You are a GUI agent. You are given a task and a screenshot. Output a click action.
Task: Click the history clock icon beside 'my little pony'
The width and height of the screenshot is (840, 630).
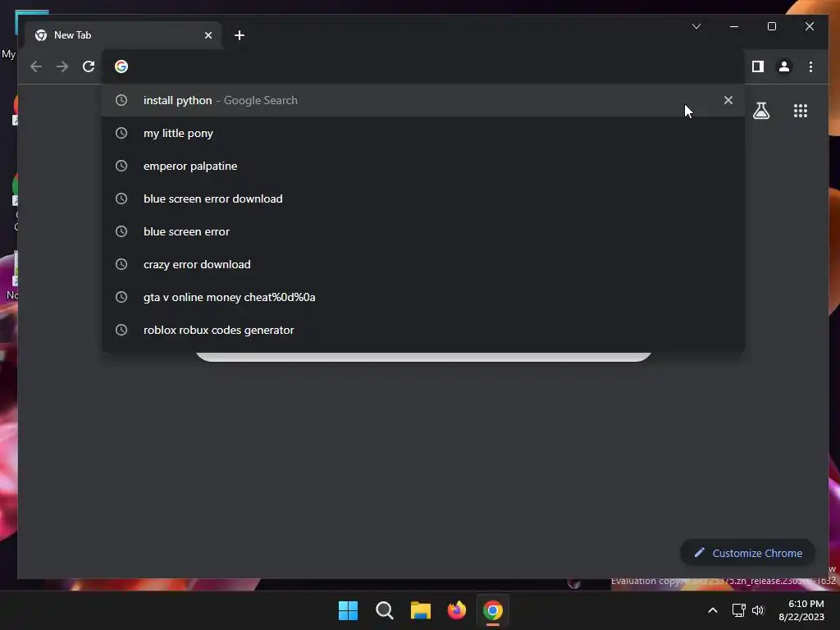click(121, 133)
